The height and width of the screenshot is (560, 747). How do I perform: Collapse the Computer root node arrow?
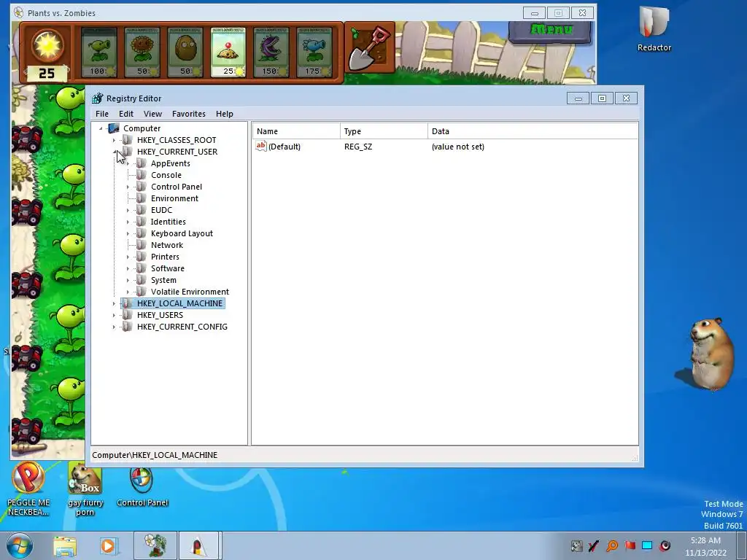[101, 128]
